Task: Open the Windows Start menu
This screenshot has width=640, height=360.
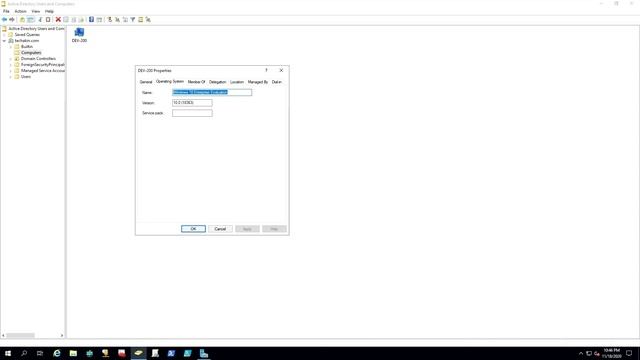Action: (8, 353)
